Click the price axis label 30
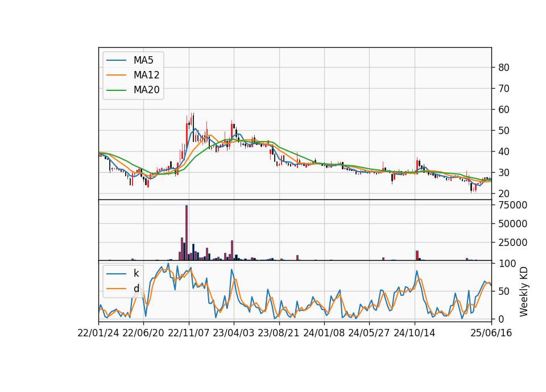 tap(504, 173)
